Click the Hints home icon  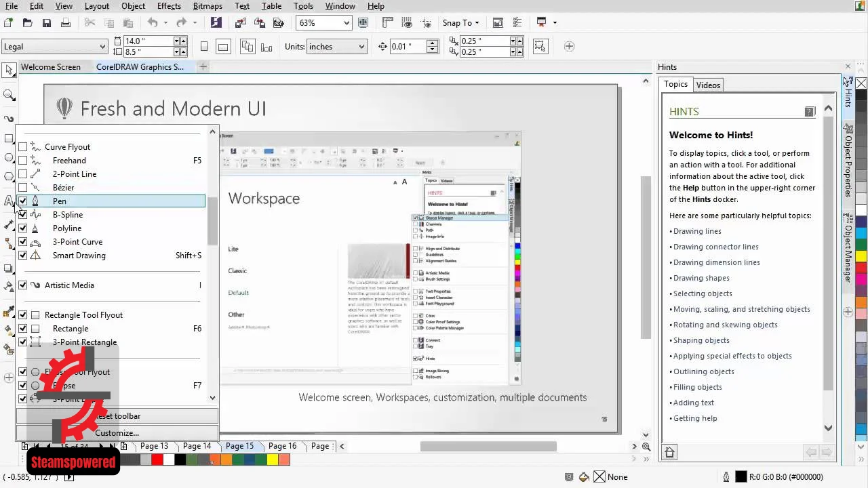pos(669,452)
